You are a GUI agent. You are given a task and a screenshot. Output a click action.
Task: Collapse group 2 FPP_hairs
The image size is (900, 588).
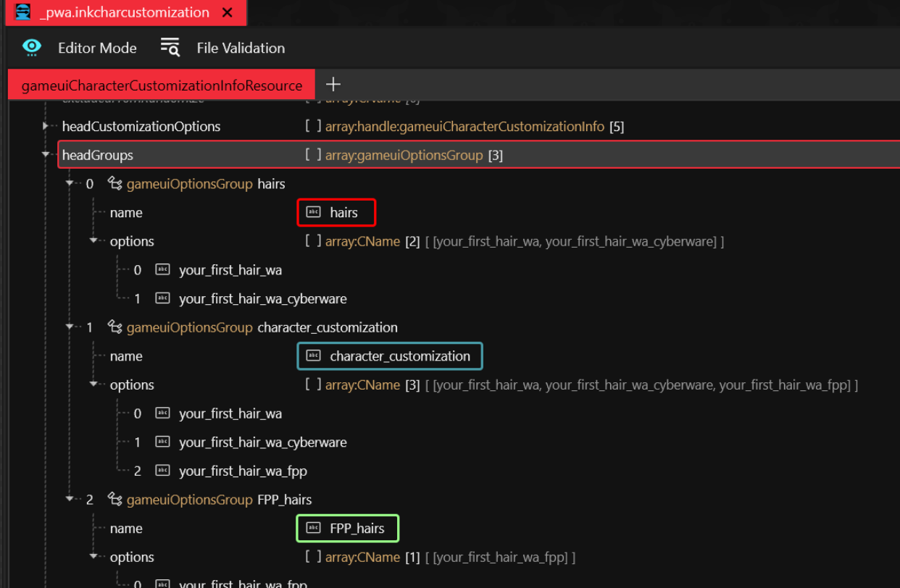[x=70, y=500]
